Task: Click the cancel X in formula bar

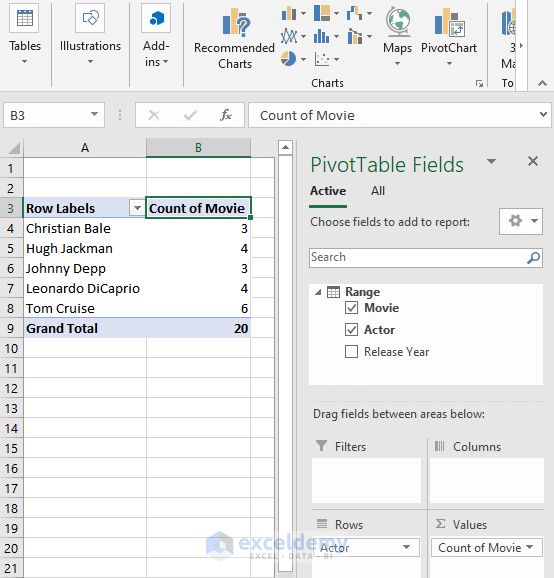Action: coord(154,115)
